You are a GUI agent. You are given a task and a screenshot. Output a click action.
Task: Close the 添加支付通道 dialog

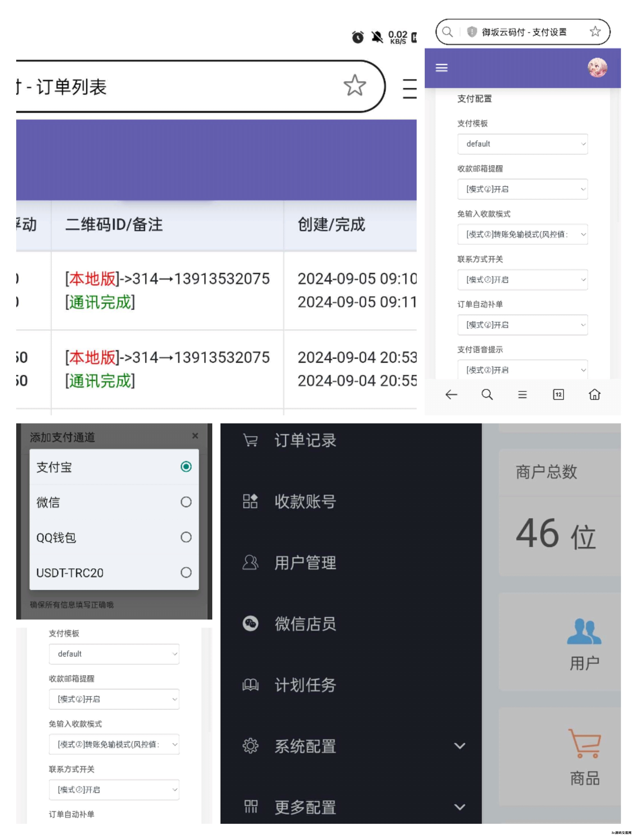[x=195, y=436]
